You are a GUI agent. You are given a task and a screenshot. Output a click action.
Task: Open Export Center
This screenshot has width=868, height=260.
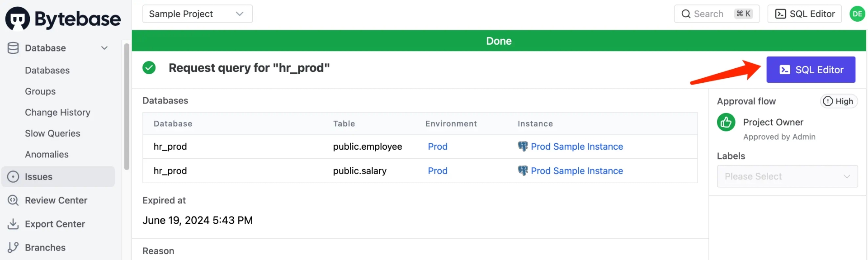point(55,224)
